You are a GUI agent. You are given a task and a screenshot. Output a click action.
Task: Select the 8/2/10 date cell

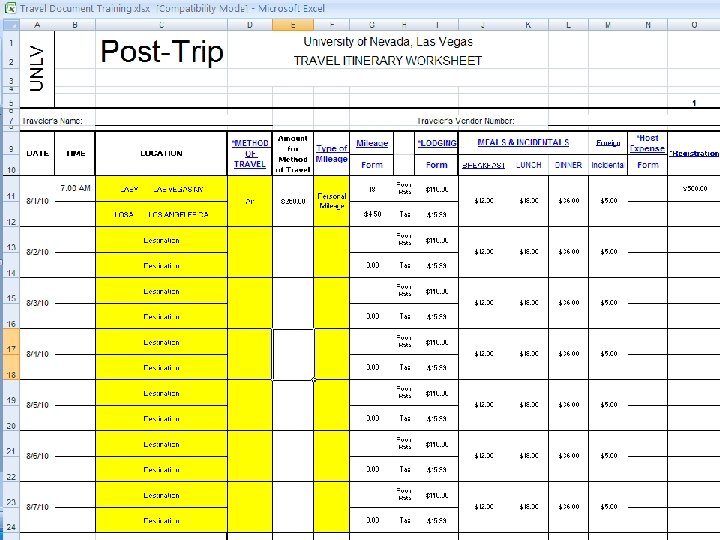[x=38, y=252]
